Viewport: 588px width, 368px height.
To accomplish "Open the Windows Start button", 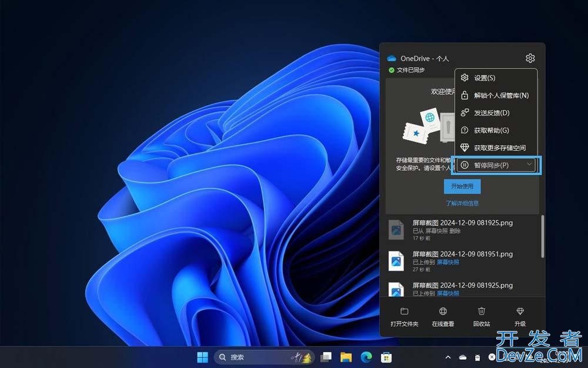I will [x=202, y=357].
